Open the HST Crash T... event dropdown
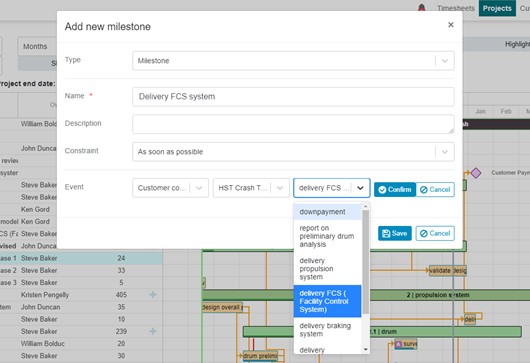Viewport: 530px width, 363px height. [x=251, y=188]
